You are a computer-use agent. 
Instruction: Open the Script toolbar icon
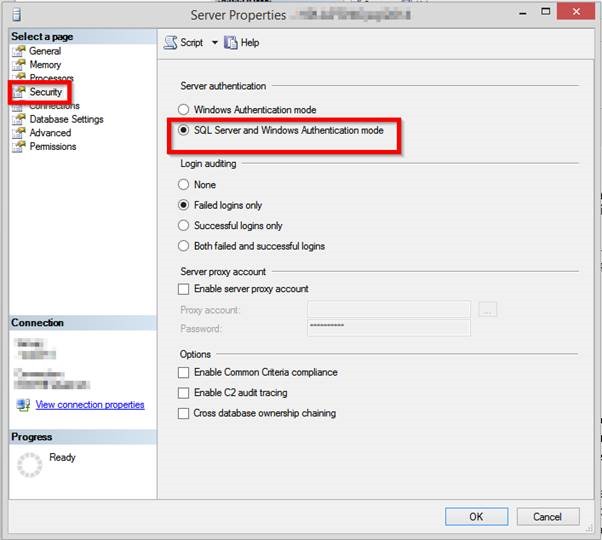point(170,43)
